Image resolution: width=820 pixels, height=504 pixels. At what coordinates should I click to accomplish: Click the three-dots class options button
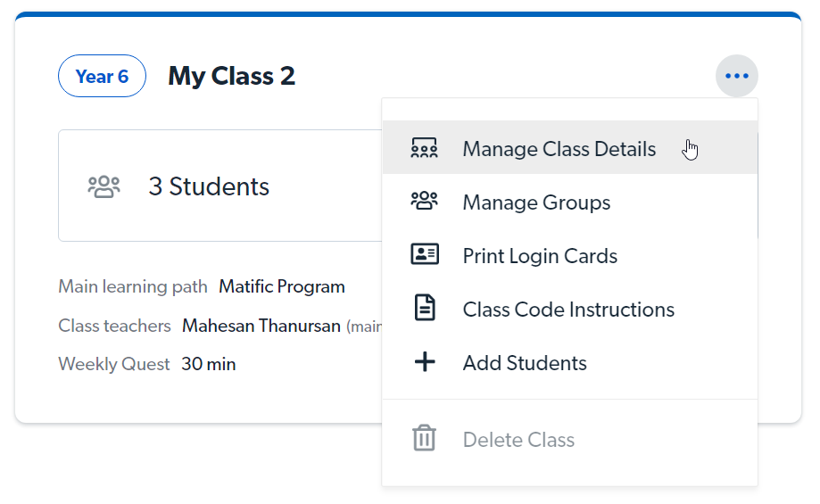point(736,76)
